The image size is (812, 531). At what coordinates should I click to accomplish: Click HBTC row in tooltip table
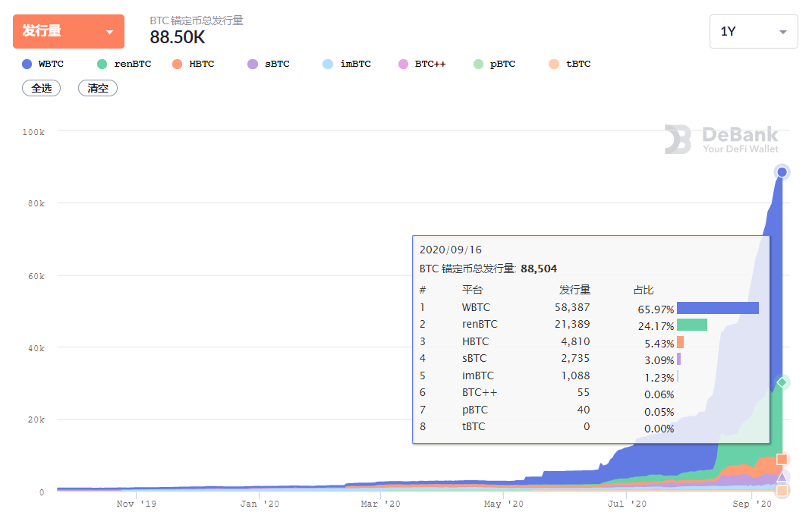click(x=590, y=341)
